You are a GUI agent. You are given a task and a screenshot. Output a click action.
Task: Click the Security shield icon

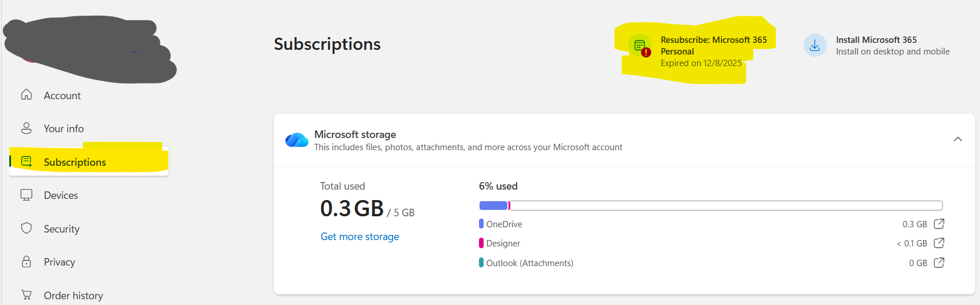27,228
